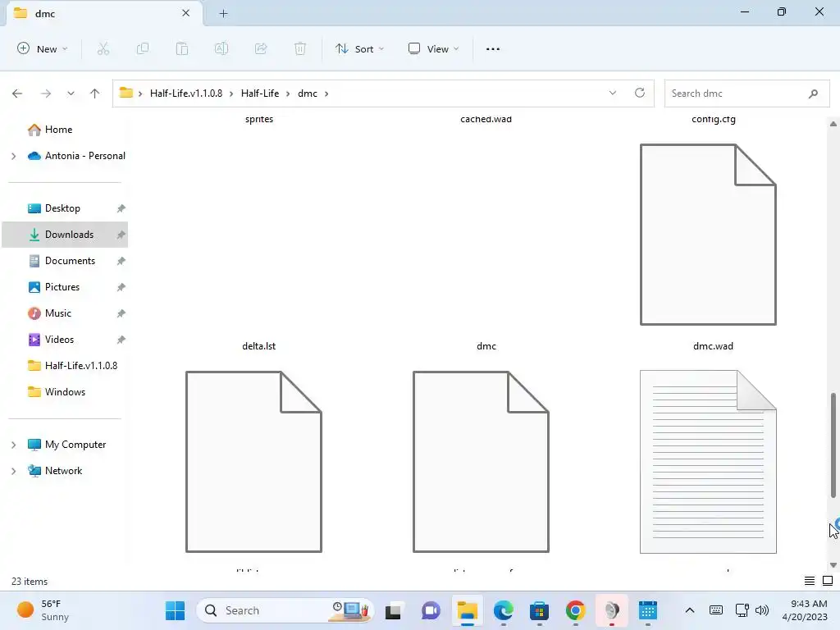Open Microsoft Store from taskbar
Image resolution: width=840 pixels, height=630 pixels.
(x=540, y=610)
